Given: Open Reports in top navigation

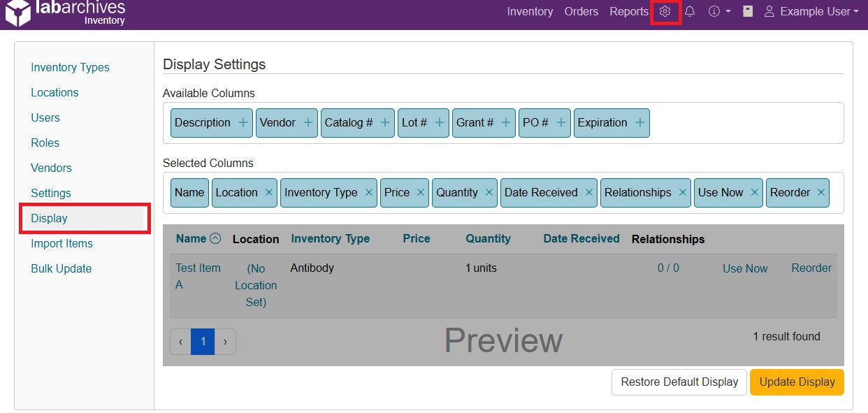Looking at the screenshot, I should click(628, 12).
